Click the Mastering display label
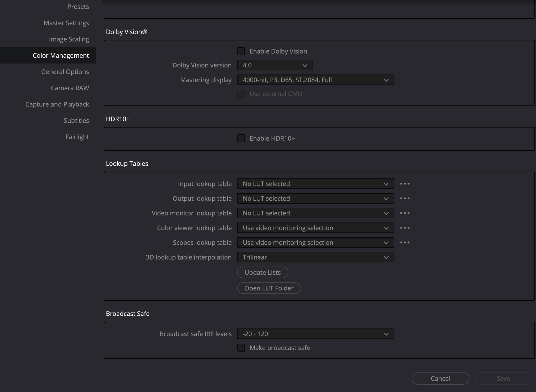Screen dimensions: 536x392 pos(206,80)
